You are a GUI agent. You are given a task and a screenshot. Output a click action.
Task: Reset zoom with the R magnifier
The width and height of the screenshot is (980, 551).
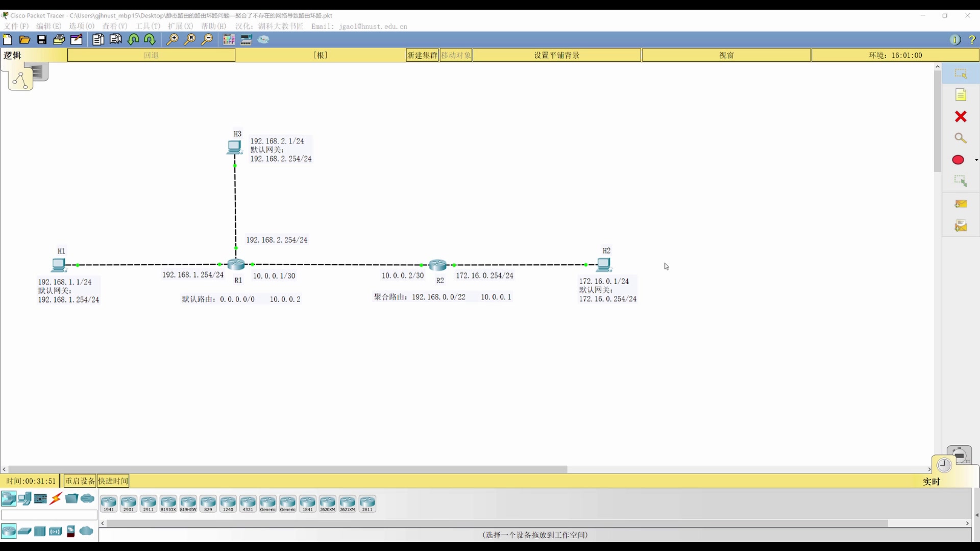(190, 40)
